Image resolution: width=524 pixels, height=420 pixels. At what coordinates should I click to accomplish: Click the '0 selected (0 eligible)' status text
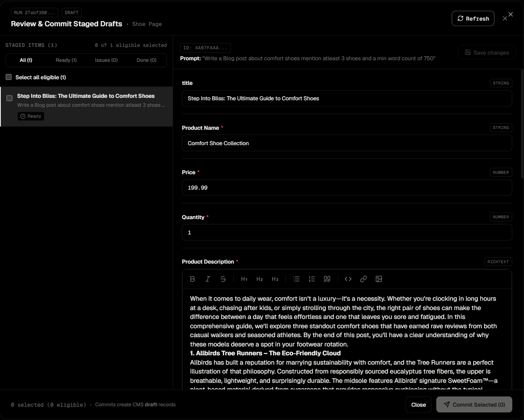click(x=49, y=405)
